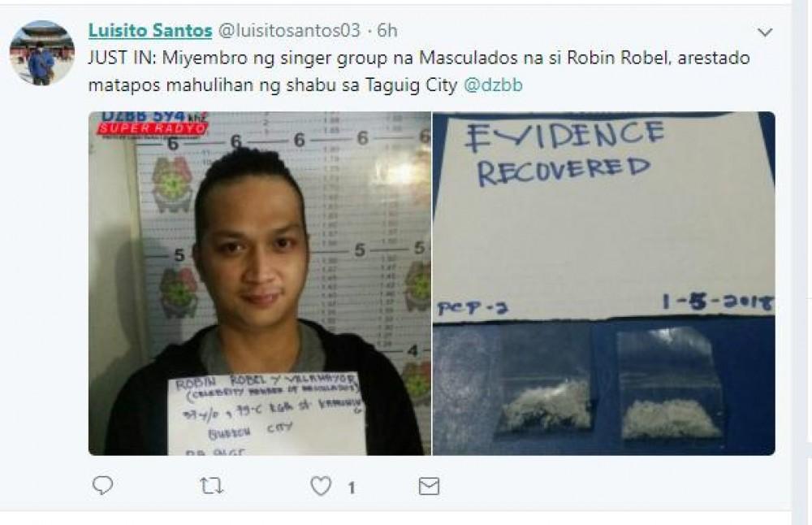Open tweet detail via the JUST IN text line
812x525 pixels.
tap(418, 58)
